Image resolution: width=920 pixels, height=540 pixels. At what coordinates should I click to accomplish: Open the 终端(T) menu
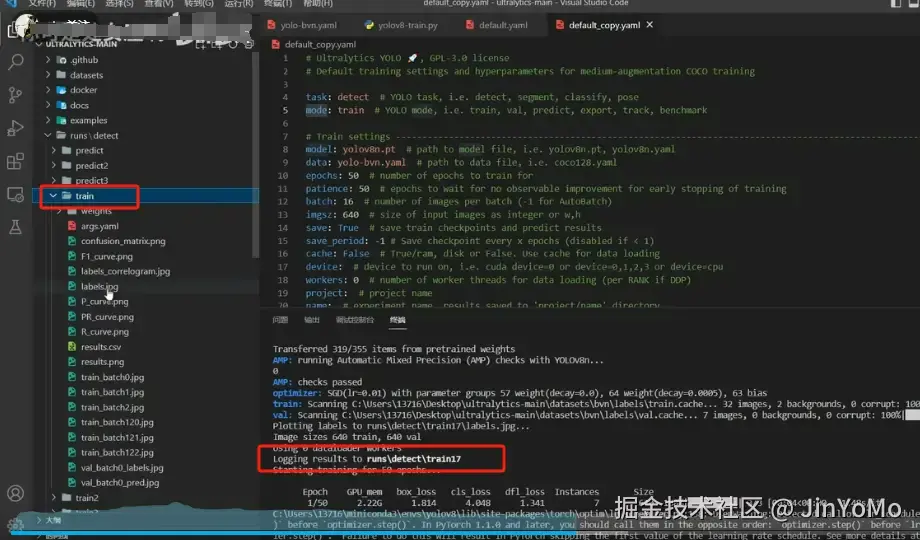(x=278, y=4)
